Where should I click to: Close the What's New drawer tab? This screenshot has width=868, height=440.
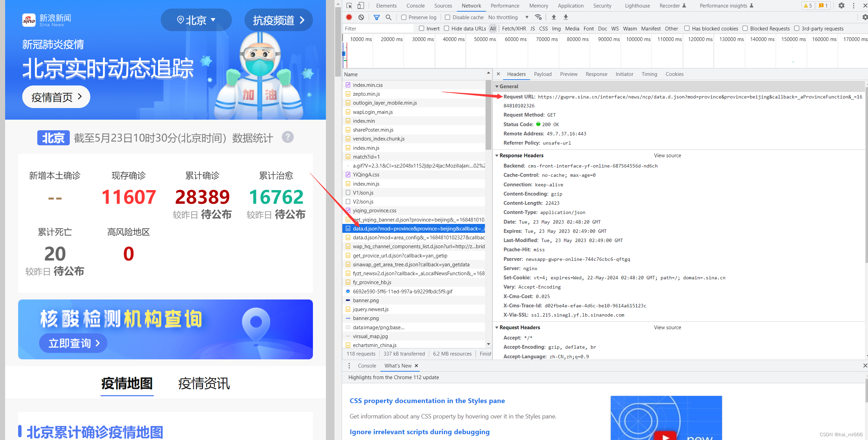[416, 366]
